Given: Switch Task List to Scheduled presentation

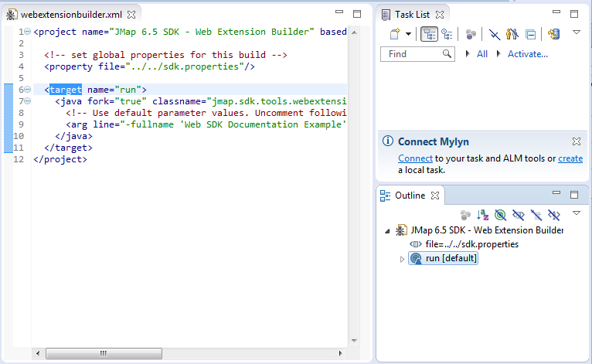Looking at the screenshot, I should pos(447,34).
